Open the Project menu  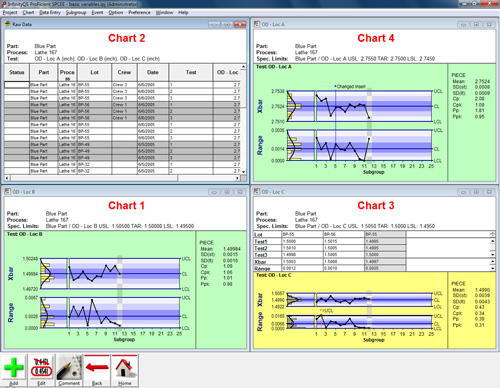tap(10, 12)
